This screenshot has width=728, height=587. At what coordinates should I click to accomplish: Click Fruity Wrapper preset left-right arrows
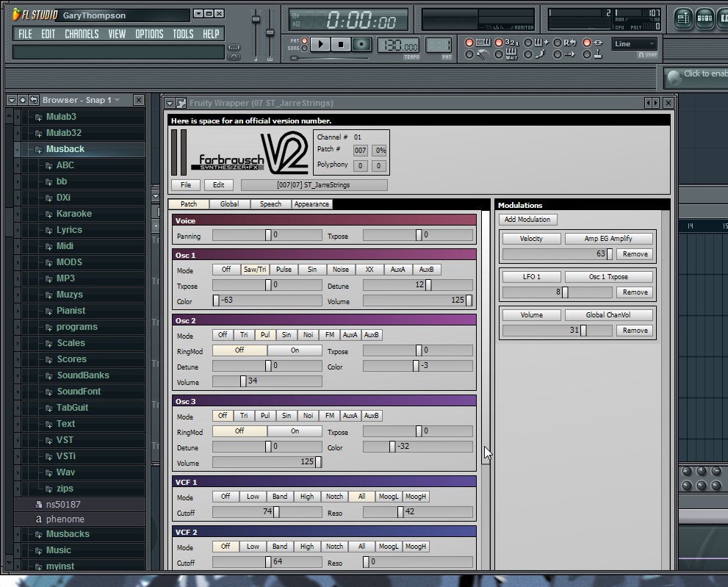(x=652, y=103)
